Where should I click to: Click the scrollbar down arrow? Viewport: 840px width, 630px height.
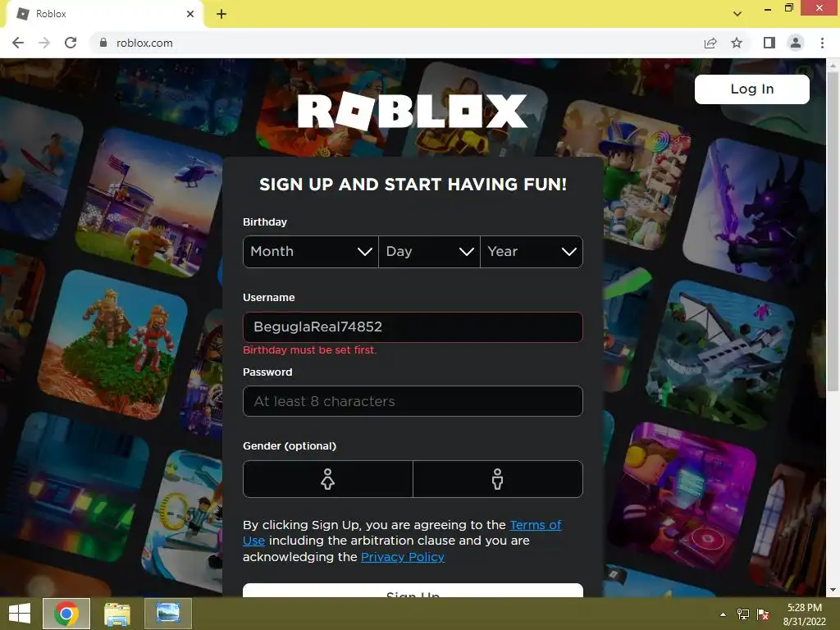coord(833,591)
